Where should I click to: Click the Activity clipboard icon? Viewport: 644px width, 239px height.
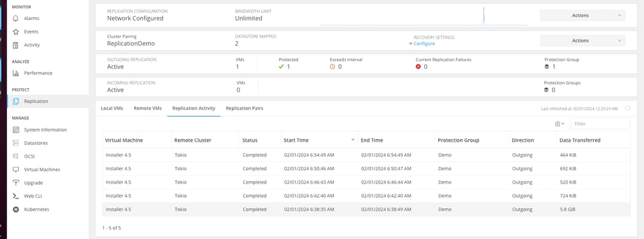coord(15,45)
